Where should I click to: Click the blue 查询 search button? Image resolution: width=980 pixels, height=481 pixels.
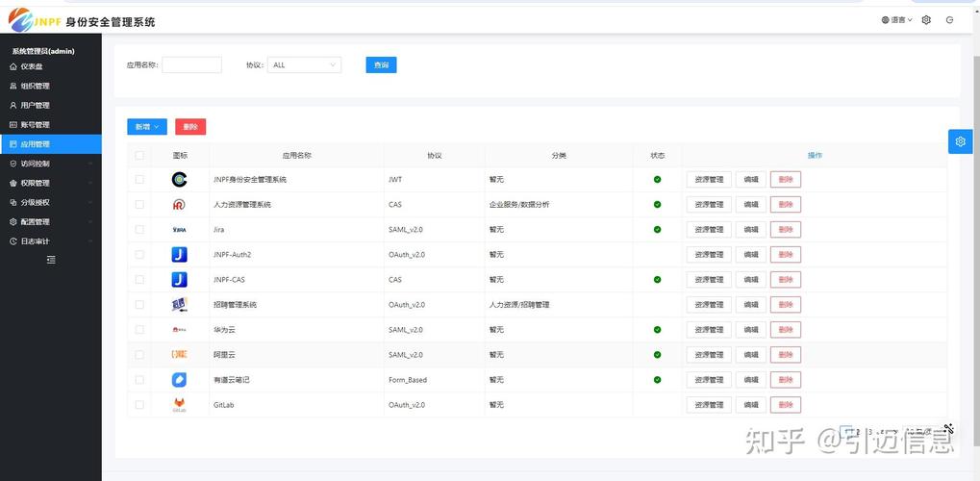coord(381,65)
